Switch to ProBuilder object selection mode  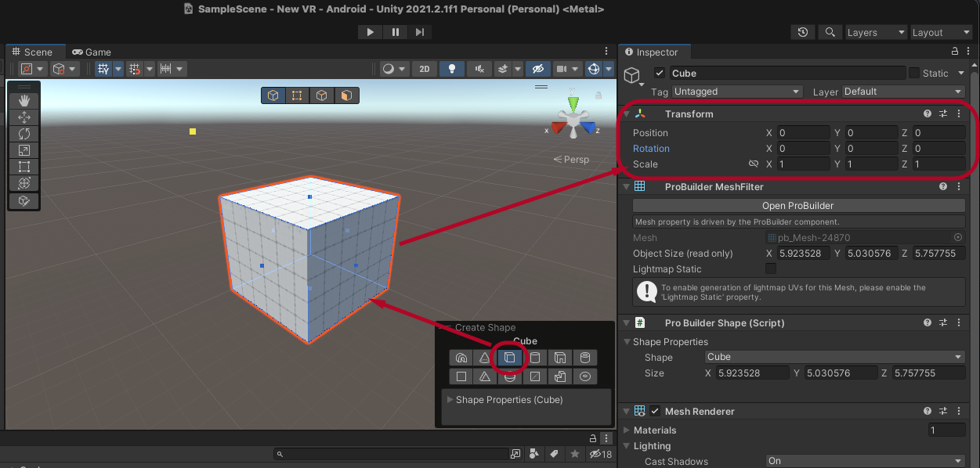(273, 95)
